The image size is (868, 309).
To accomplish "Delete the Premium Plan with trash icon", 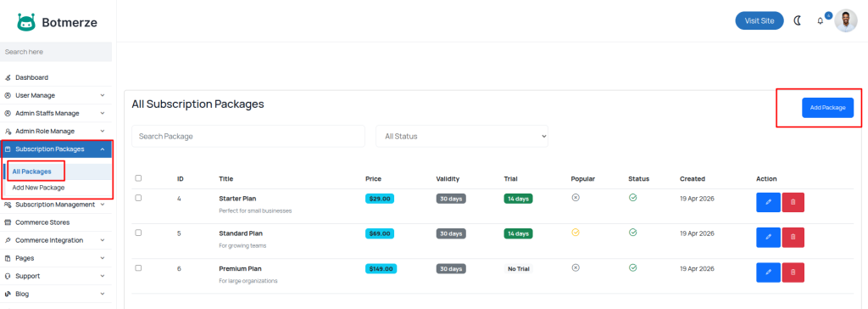I will (x=793, y=272).
